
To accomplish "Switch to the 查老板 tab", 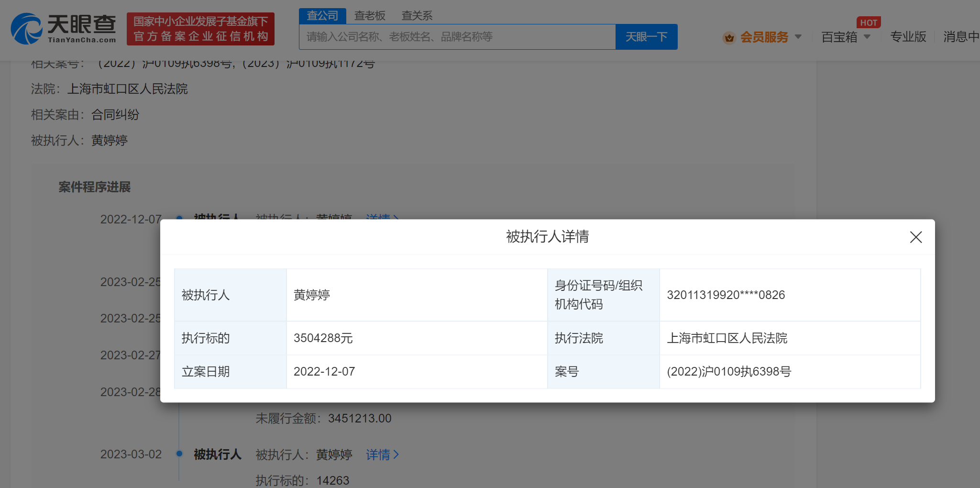I will (370, 16).
